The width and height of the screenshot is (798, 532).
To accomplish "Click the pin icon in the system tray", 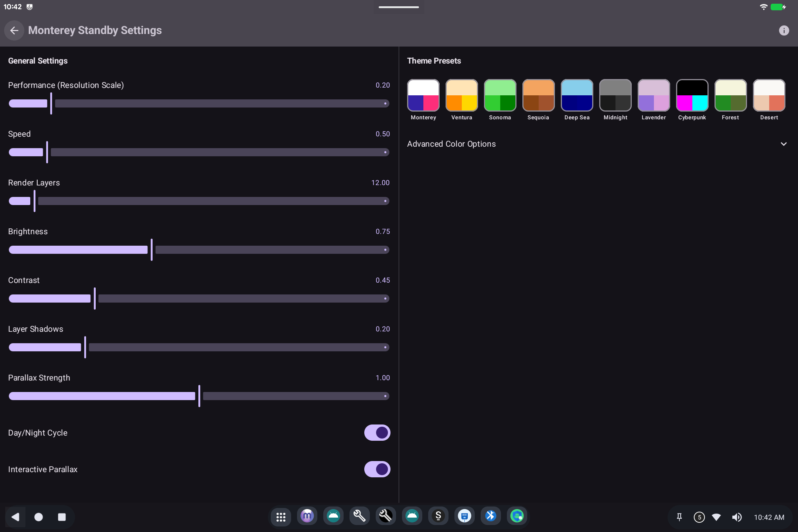I will (x=679, y=517).
